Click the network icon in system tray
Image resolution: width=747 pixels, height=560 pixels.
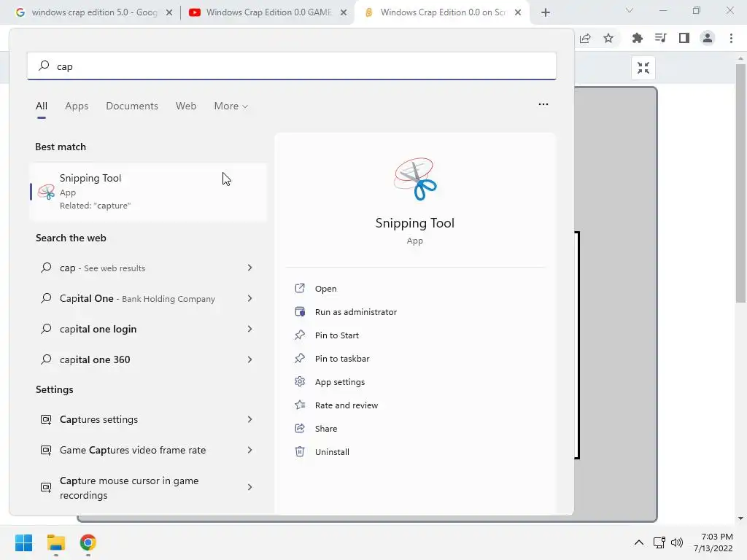tap(659, 542)
